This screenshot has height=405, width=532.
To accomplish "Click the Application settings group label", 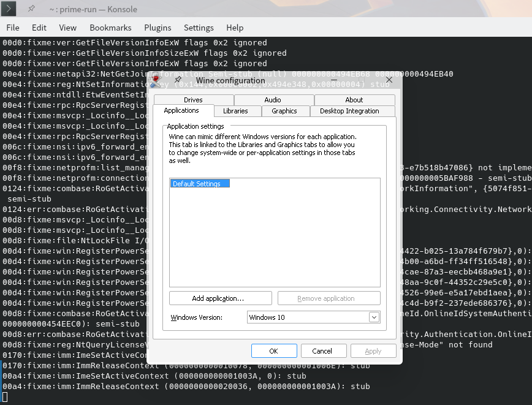I will 196,126.
